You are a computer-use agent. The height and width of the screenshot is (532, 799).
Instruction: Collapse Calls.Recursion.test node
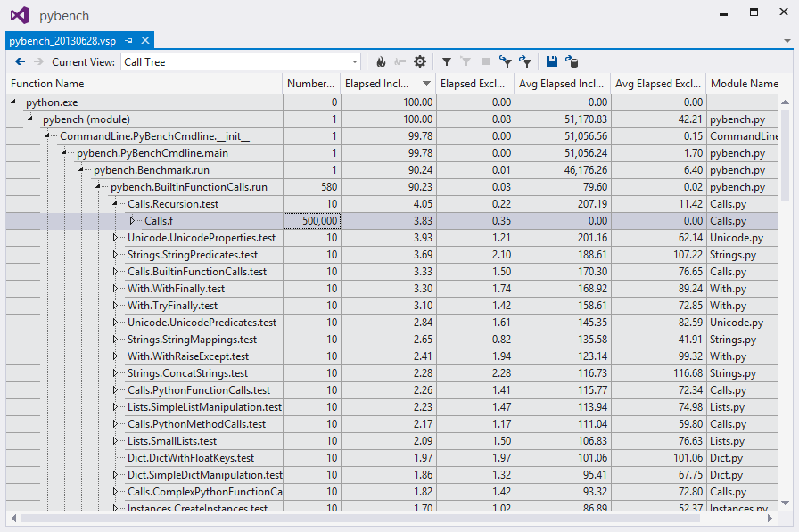(x=115, y=204)
